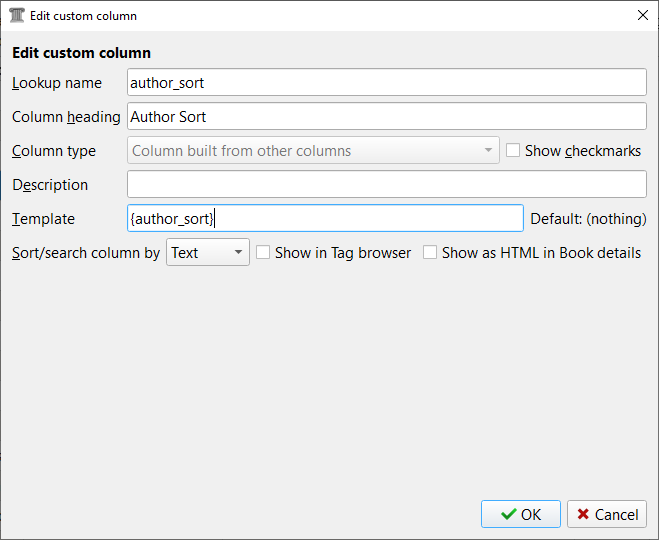Enable the Show checkmarks checkbox
The width and height of the screenshot is (659, 540).
[x=513, y=151]
